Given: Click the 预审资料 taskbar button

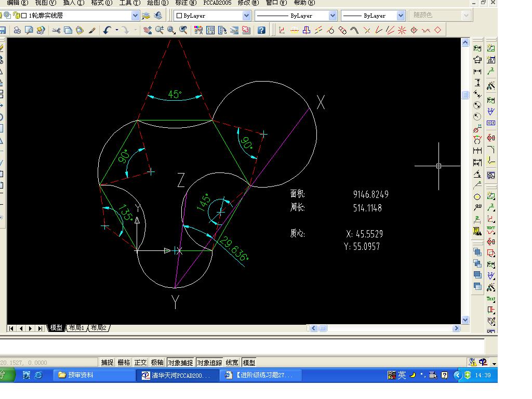Looking at the screenshot, I should [x=95, y=375].
